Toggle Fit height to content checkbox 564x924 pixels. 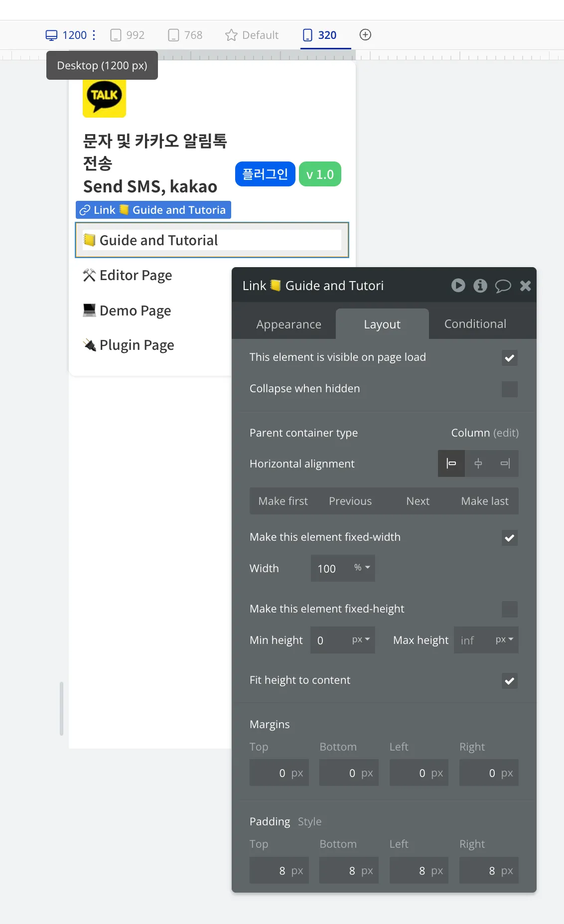pyautogui.click(x=509, y=681)
